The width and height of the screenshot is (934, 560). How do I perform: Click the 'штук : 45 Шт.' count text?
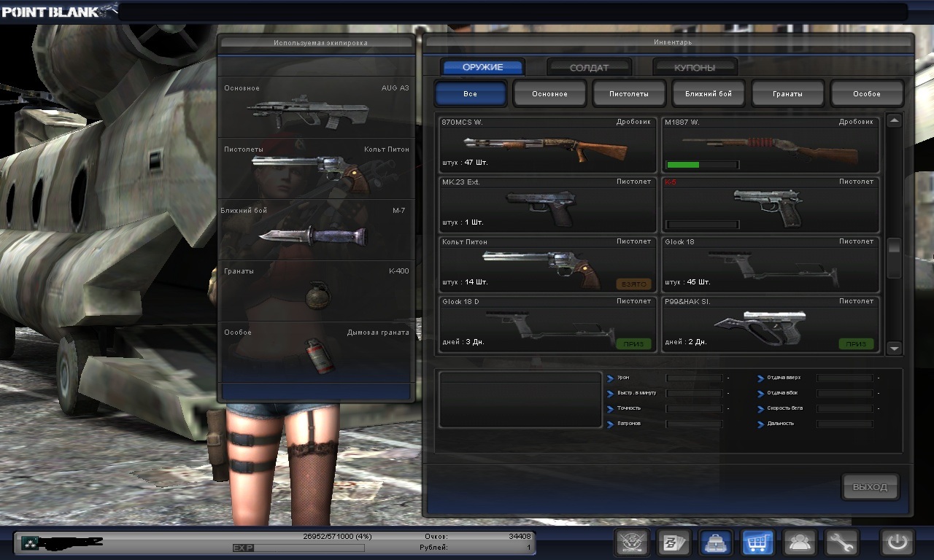[687, 281]
